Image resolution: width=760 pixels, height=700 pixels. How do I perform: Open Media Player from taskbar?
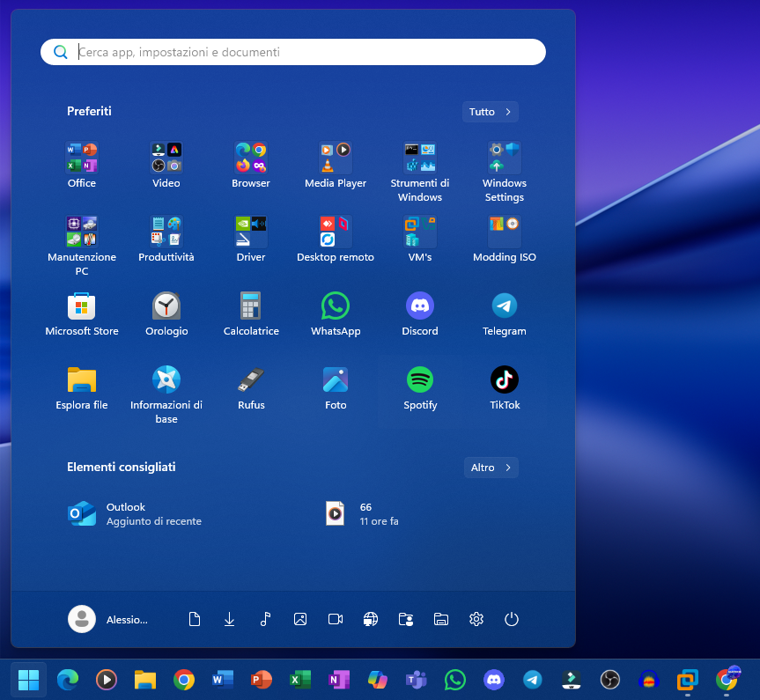coord(107,680)
